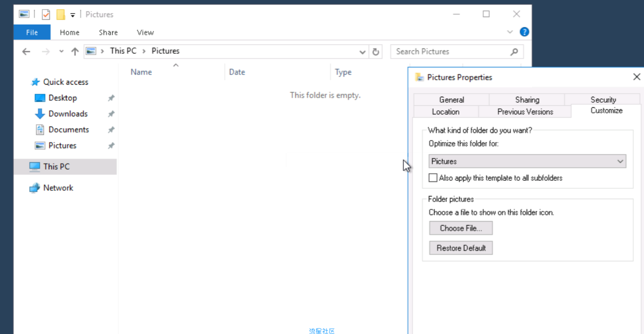The height and width of the screenshot is (334, 644).
Task: Switch to the View ribbon tab
Action: point(145,32)
